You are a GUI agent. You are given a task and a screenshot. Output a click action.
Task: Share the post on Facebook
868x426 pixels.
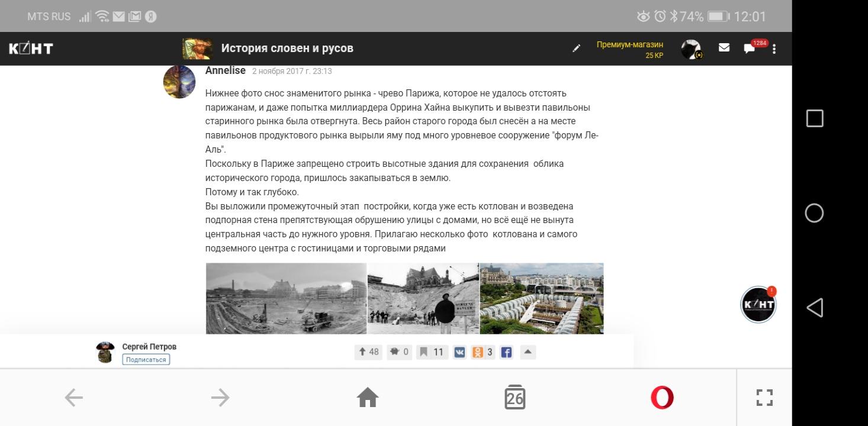point(506,352)
